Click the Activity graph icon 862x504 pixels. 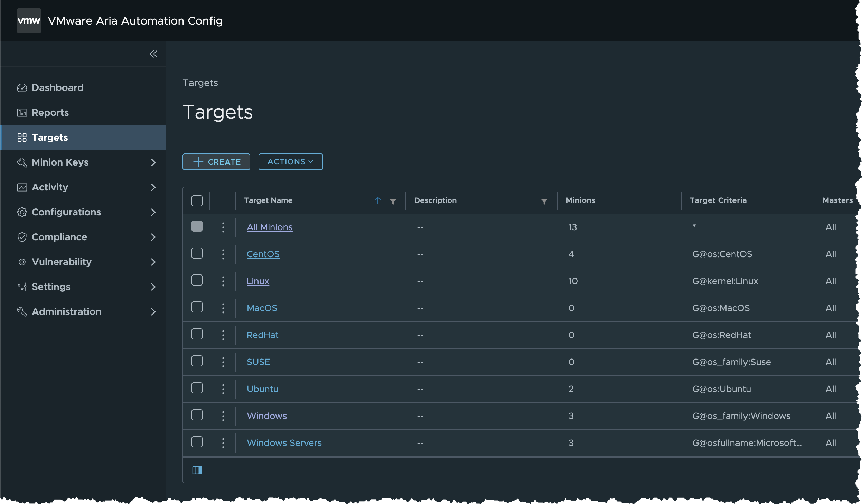(22, 187)
